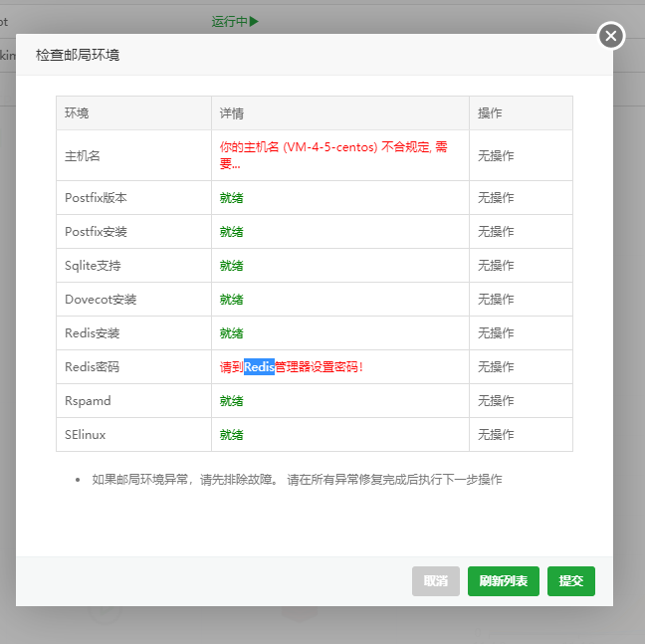Close the 检查邮局环境 dialog with the X icon
This screenshot has height=644, width=645.
point(611,36)
